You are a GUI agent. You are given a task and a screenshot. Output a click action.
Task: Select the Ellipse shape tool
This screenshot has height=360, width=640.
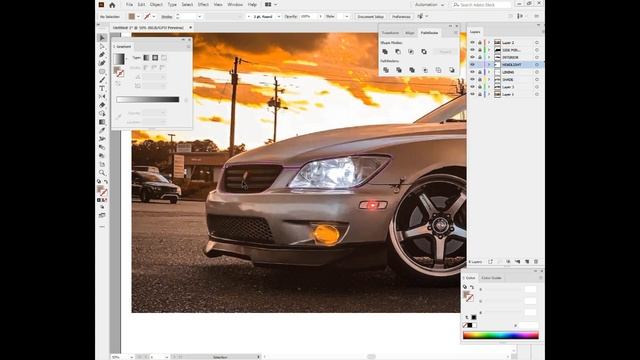(x=102, y=71)
